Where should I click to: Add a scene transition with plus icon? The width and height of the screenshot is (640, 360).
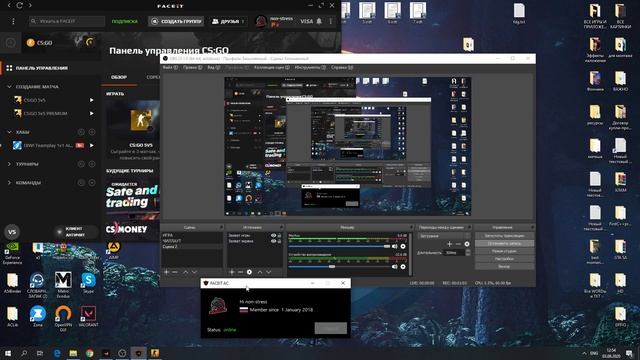point(449,244)
